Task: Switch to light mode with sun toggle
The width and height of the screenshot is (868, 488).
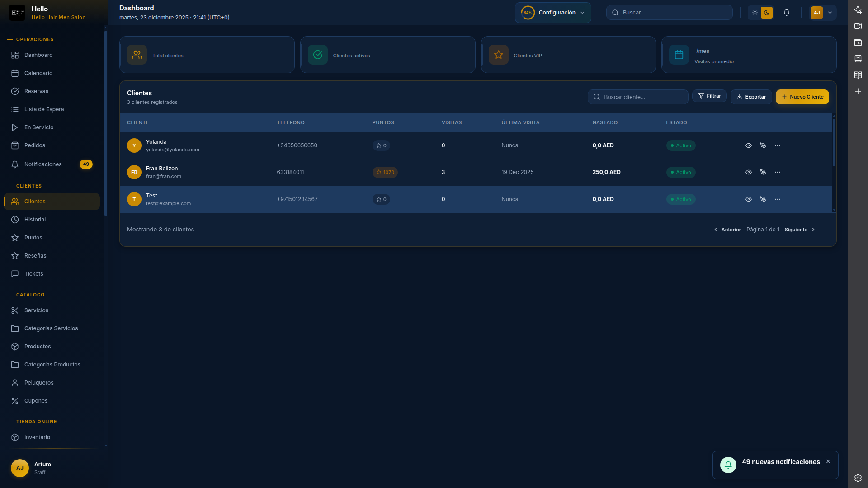Action: [x=755, y=13]
